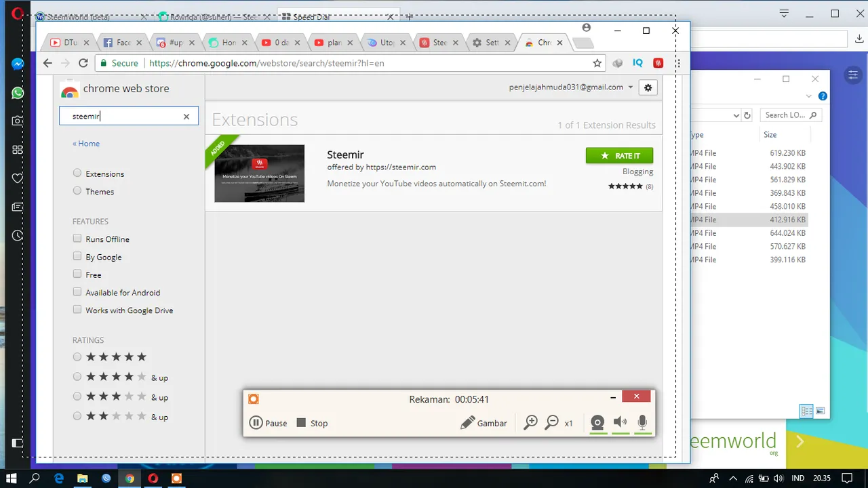Select the Extensions filter radio
The height and width of the screenshot is (488, 868).
[77, 174]
